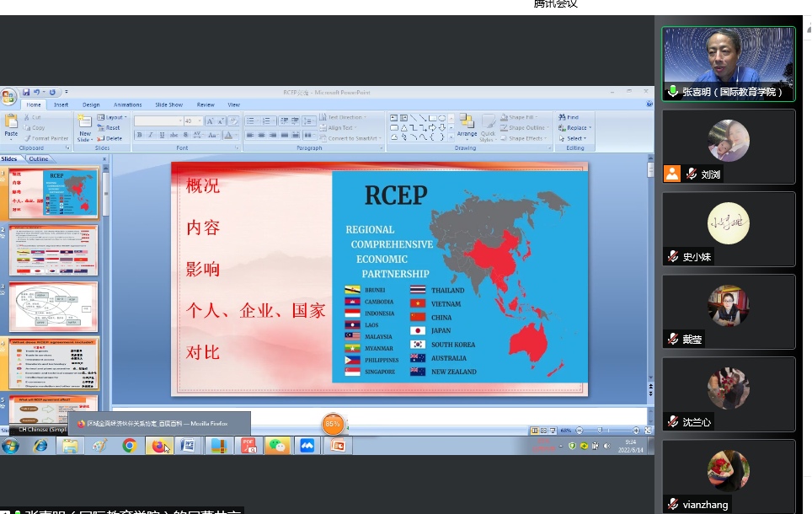This screenshot has width=812, height=514.
Task: Open the Select dropdown in Editing
Action: [573, 138]
